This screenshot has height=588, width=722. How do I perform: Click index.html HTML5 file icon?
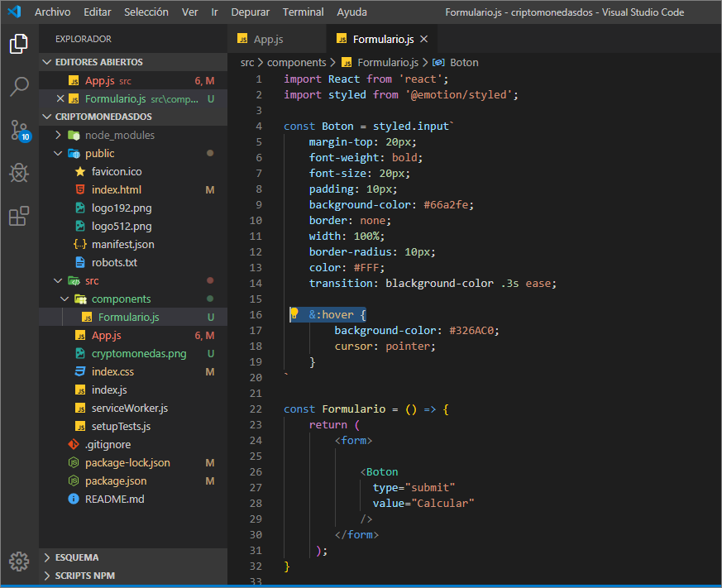pyautogui.click(x=80, y=189)
